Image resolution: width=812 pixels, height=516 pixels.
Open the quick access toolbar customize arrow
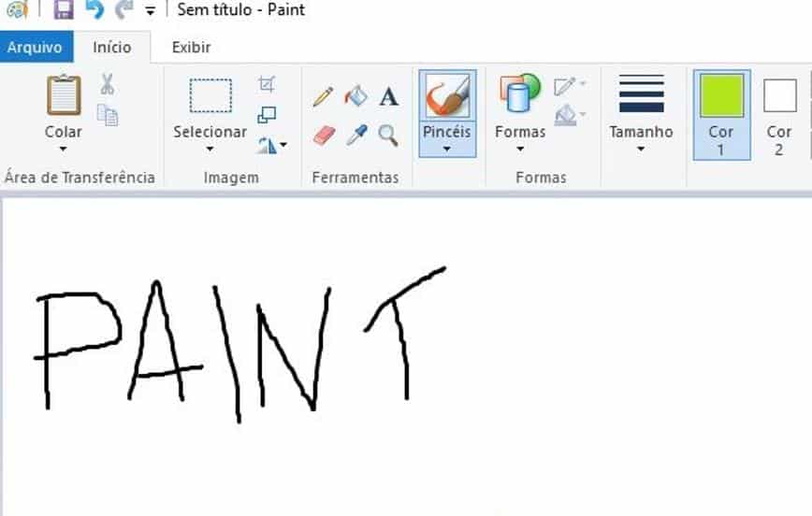point(151,11)
